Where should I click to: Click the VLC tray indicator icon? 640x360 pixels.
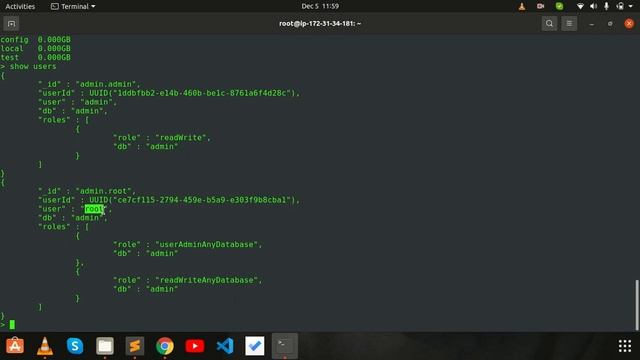[522, 6]
